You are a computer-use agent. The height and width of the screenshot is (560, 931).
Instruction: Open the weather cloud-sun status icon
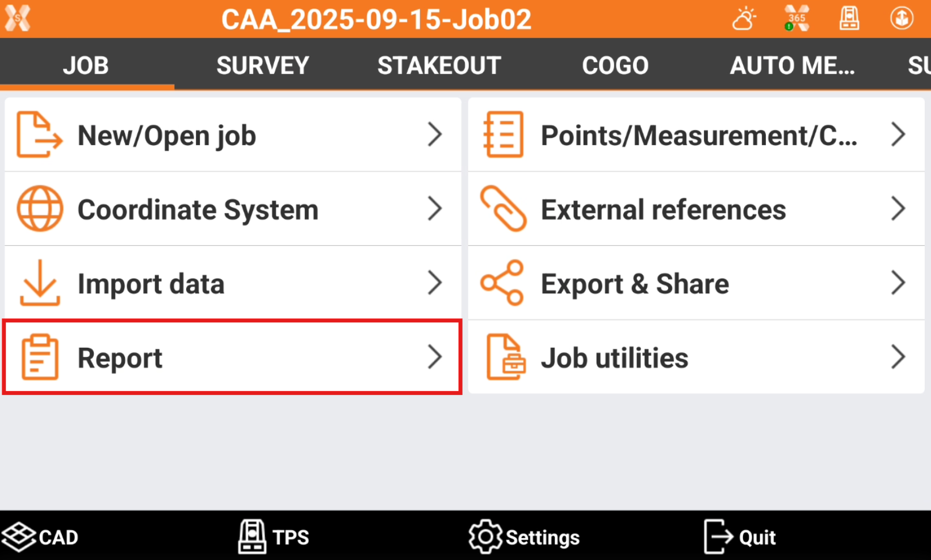(x=744, y=19)
